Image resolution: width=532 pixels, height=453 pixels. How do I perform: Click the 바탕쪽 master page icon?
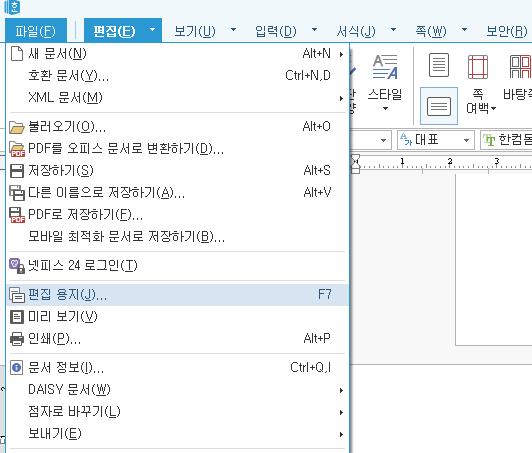click(x=520, y=67)
